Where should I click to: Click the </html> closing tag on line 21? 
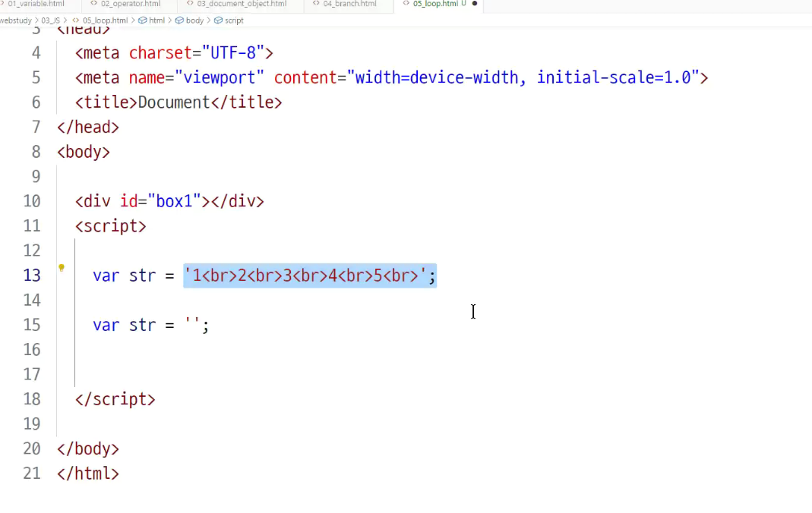tap(88, 474)
